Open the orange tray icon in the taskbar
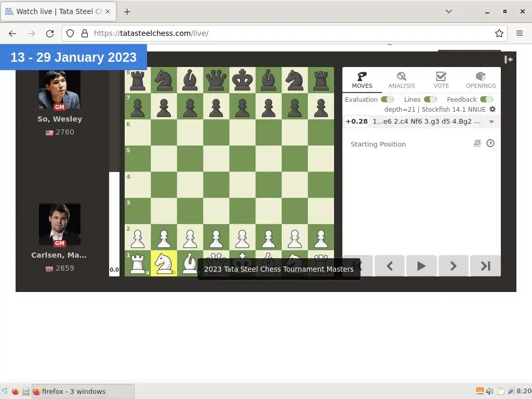The height and width of the screenshot is (399, 532). pos(480,391)
